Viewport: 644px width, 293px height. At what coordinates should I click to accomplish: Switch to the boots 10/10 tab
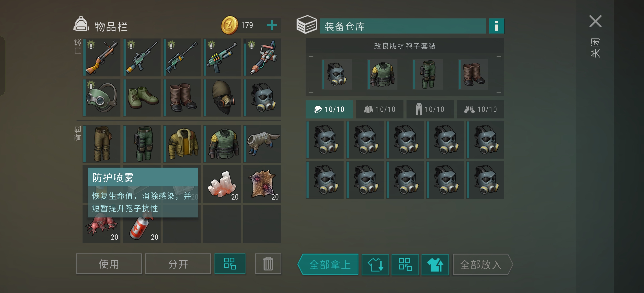tap(480, 109)
